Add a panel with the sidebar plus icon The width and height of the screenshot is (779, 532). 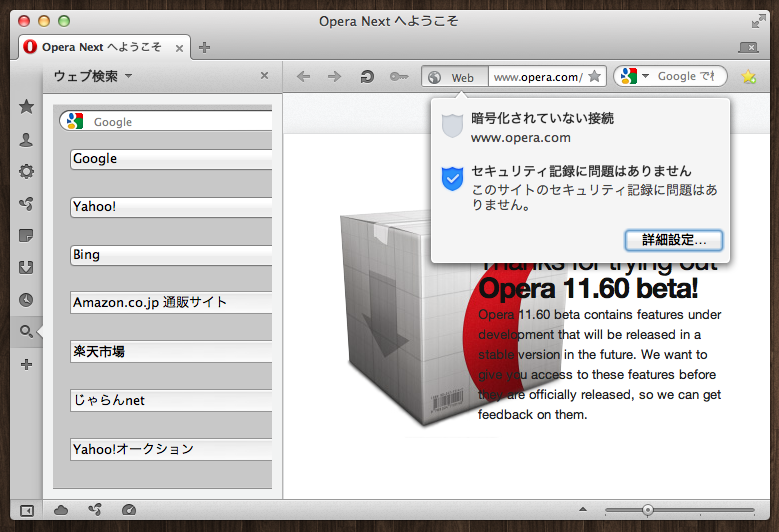pos(26,365)
